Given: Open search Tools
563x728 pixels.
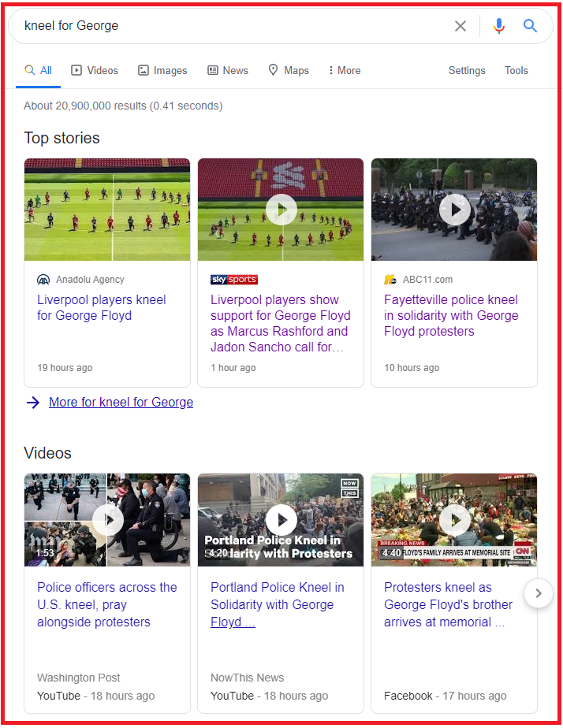Looking at the screenshot, I should pyautogui.click(x=516, y=71).
